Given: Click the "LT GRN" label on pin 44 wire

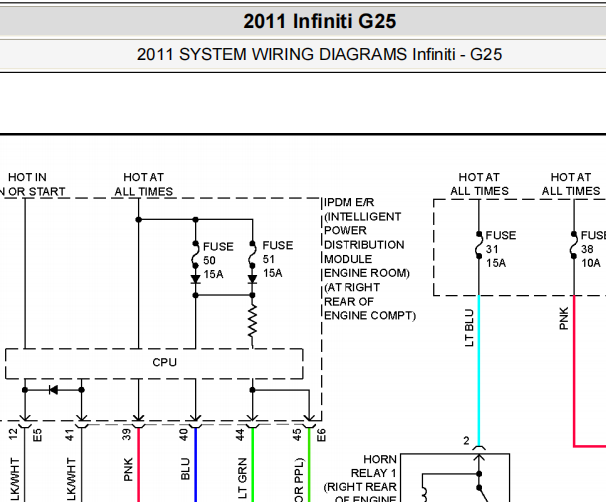Looking at the screenshot, I should click(242, 478).
